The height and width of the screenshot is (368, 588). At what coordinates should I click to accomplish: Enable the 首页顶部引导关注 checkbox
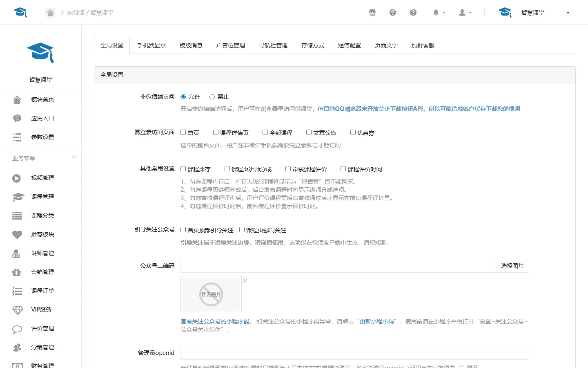pos(183,230)
